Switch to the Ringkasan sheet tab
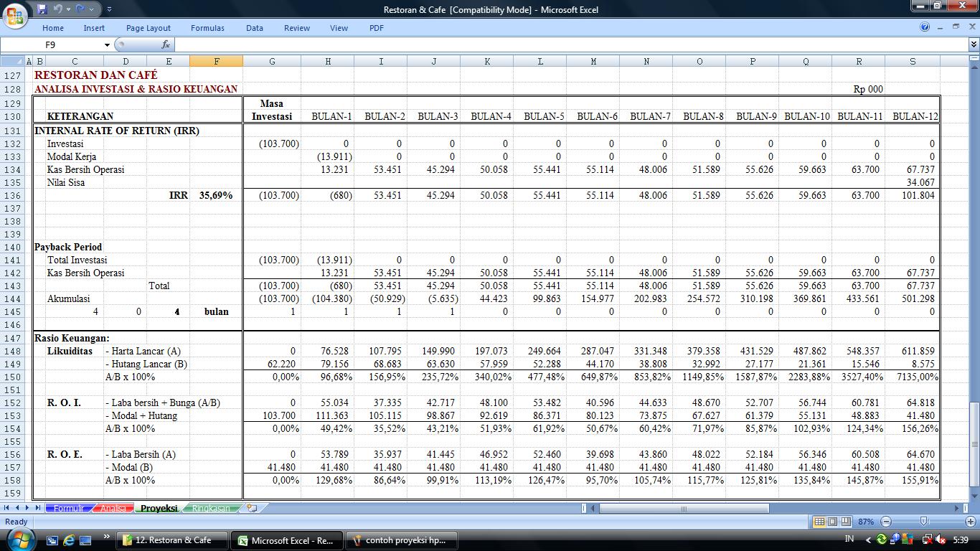 (211, 508)
